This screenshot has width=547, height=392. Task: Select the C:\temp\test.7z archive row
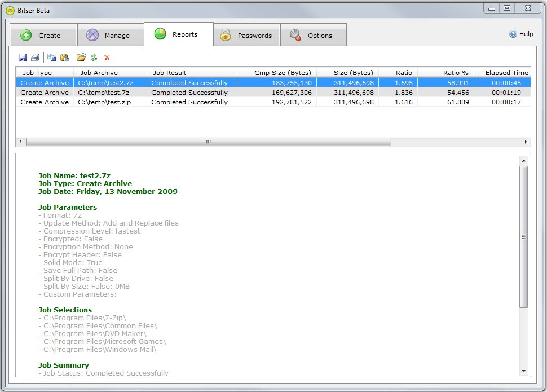point(273,93)
